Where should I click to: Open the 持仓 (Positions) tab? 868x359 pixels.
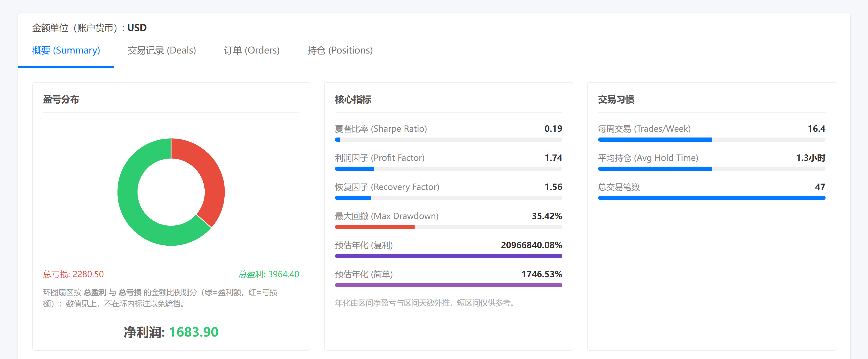click(x=340, y=50)
